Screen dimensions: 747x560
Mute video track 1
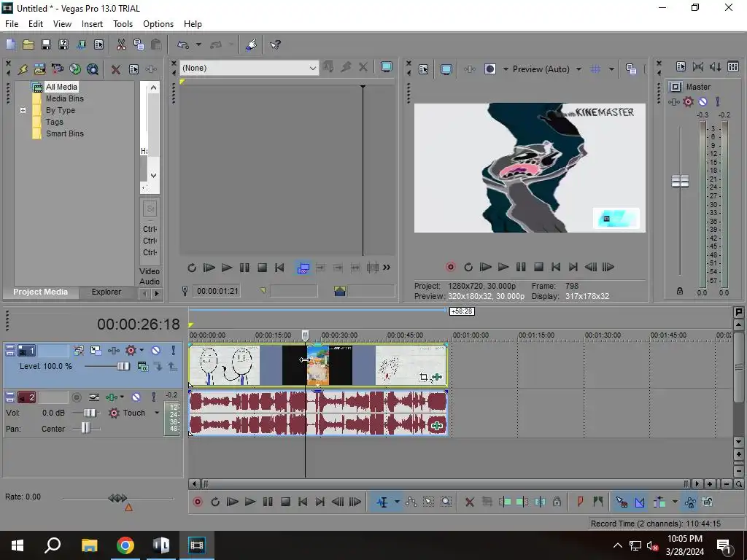(x=156, y=351)
